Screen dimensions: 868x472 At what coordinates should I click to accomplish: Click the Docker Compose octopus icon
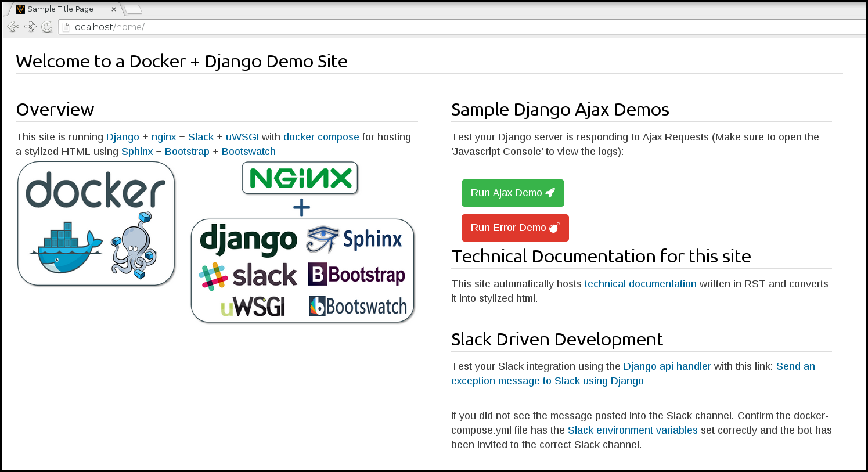(x=134, y=245)
